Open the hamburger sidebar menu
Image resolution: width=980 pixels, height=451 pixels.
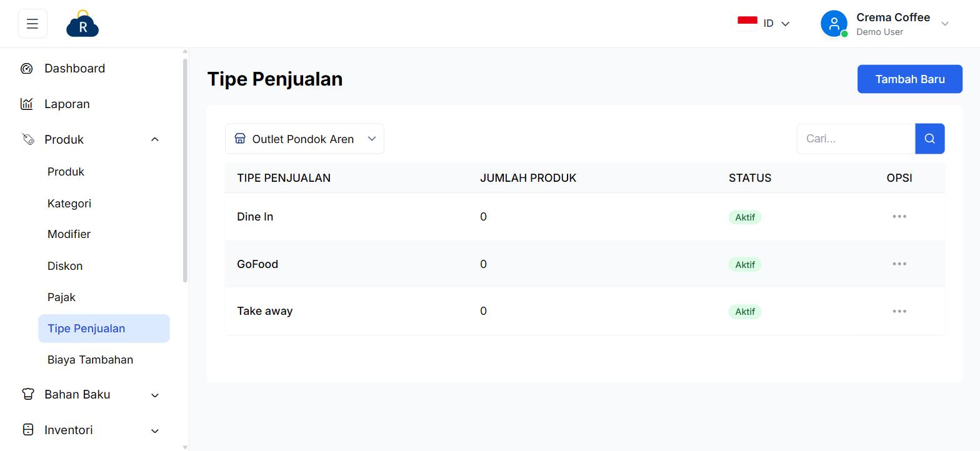coord(32,24)
